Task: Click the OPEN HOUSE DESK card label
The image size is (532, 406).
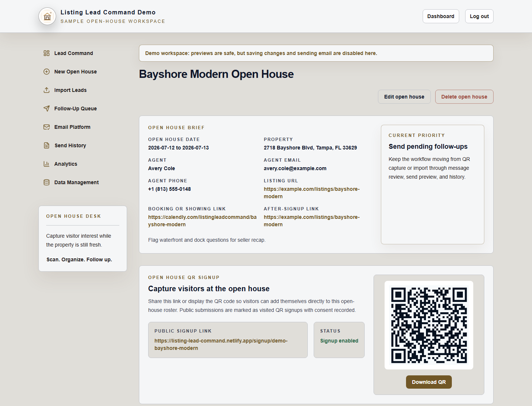Action: coord(74,216)
